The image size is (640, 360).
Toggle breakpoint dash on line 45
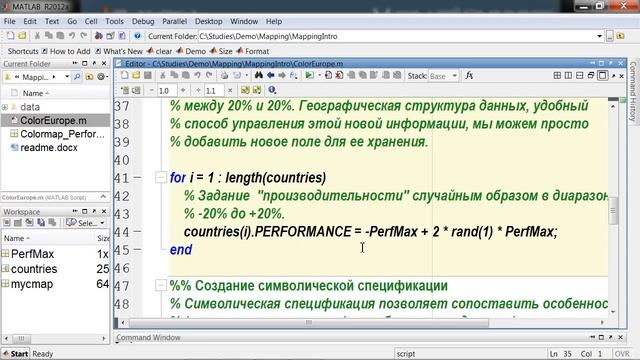[137, 249]
